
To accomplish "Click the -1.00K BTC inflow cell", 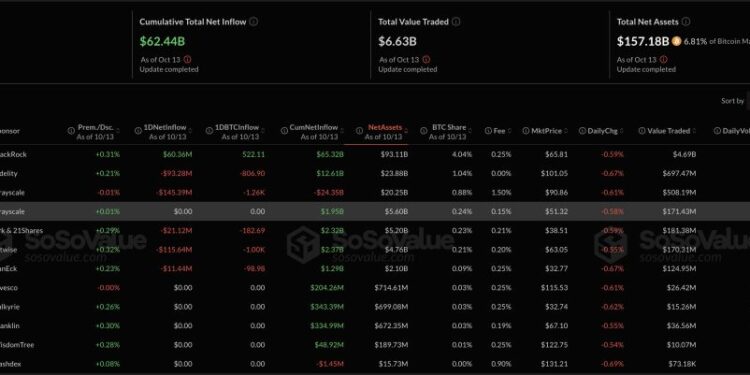I will click(253, 249).
